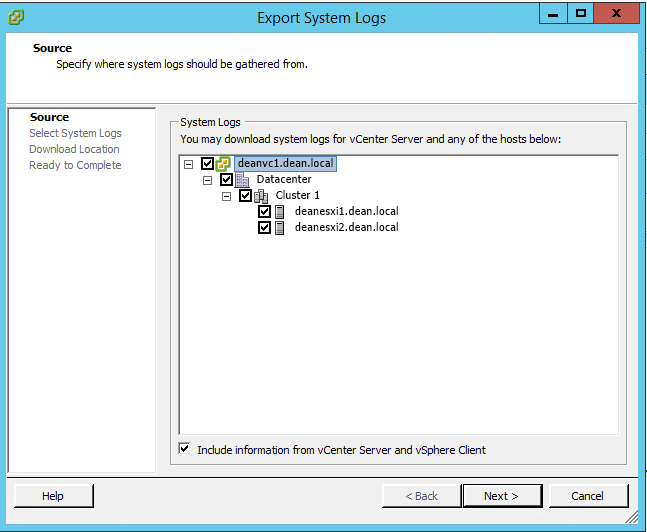The width and height of the screenshot is (647, 532).
Task: Select the Source wizard step
Action: pos(49,117)
